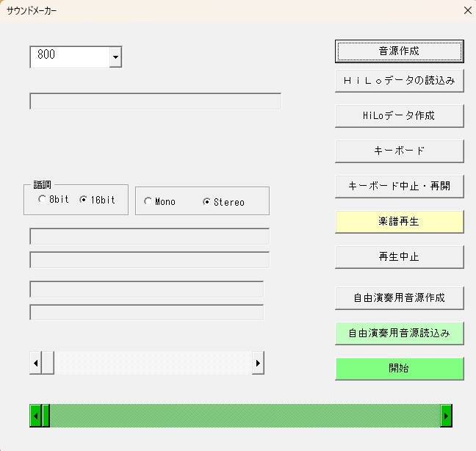Image resolution: width=476 pixels, height=451 pixels.
Task: Click the green 開始 button
Action: 399,369
